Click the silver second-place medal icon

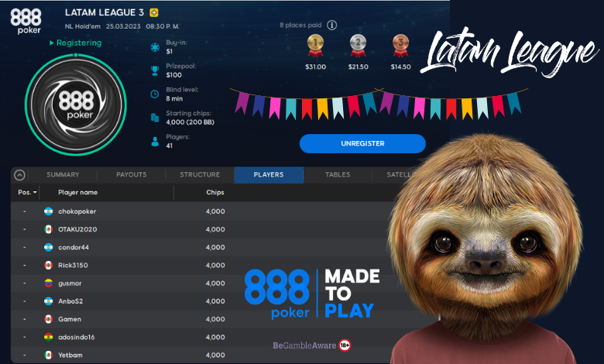pos(358,43)
